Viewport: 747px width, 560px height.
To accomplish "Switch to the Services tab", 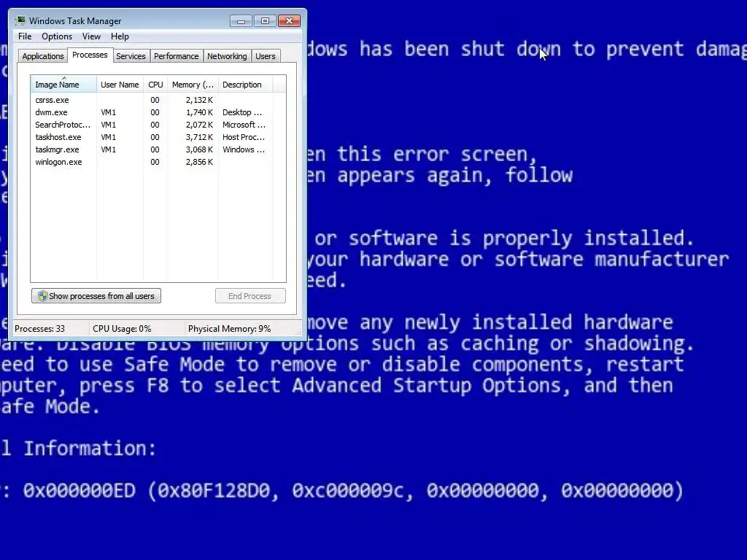I will point(131,56).
